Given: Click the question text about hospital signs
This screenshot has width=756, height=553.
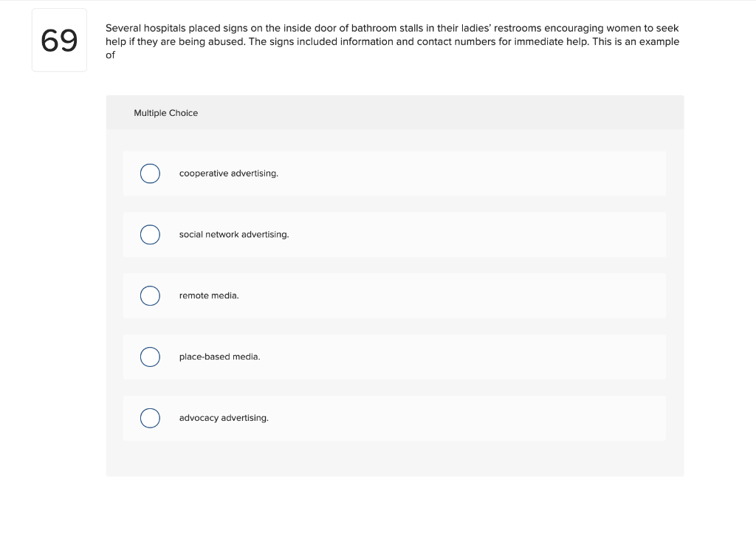Looking at the screenshot, I should pyautogui.click(x=393, y=41).
